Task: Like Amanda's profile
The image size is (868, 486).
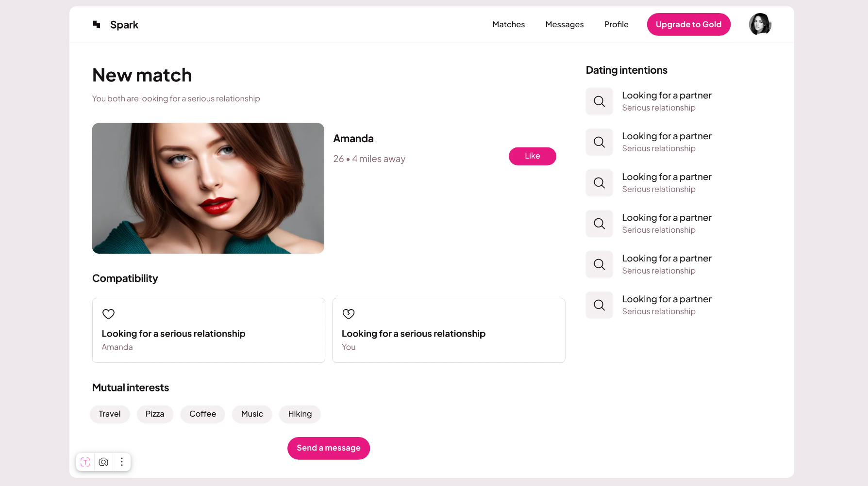Action: (x=532, y=156)
